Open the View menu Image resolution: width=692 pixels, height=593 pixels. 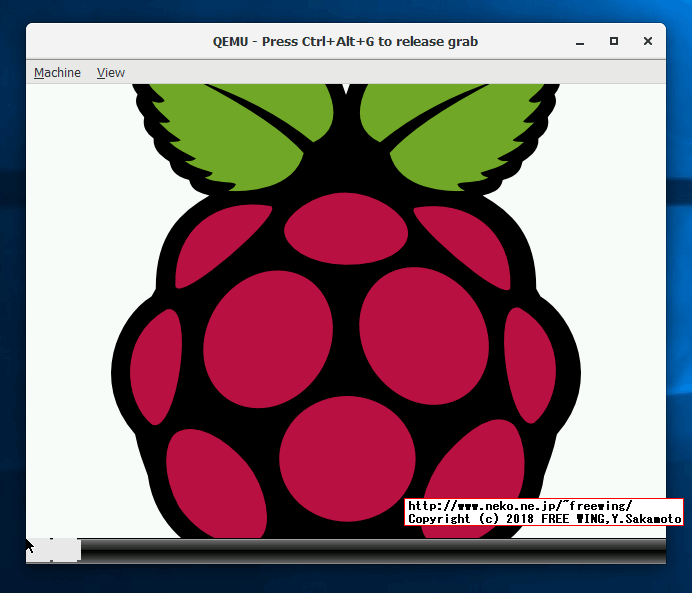click(111, 72)
